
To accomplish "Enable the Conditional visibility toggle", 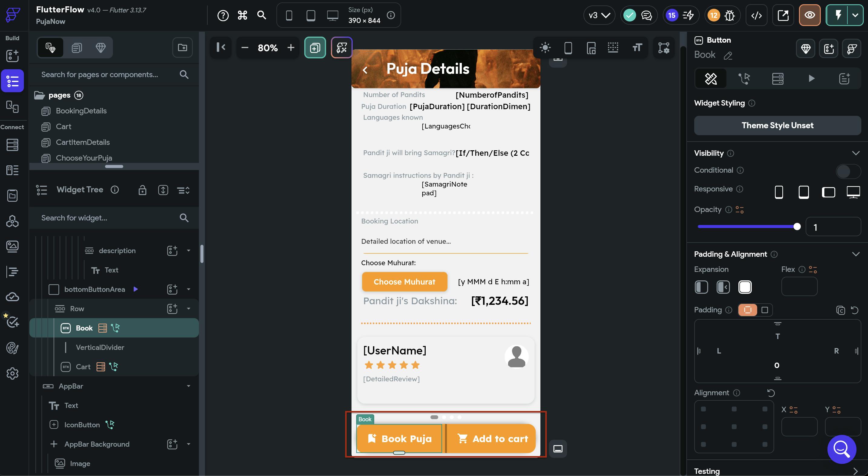I will (848, 171).
